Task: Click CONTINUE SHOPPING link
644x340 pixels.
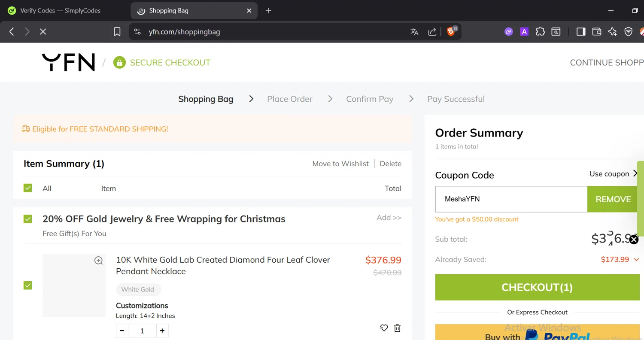Action: (x=607, y=62)
